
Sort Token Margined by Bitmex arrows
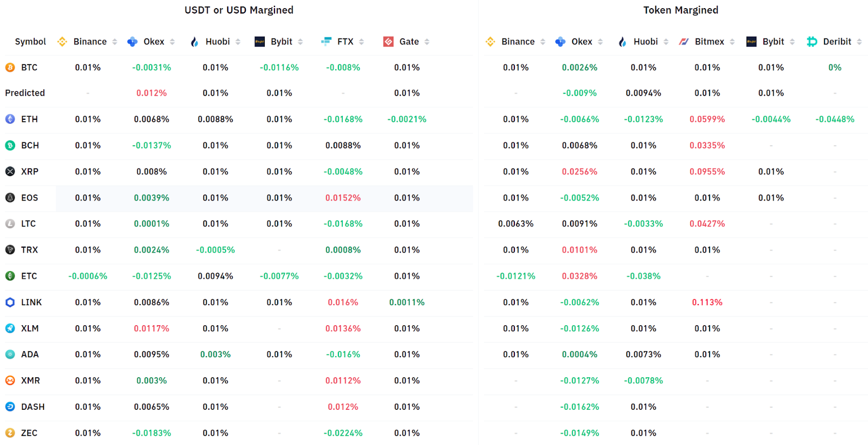pyautogui.click(x=732, y=42)
